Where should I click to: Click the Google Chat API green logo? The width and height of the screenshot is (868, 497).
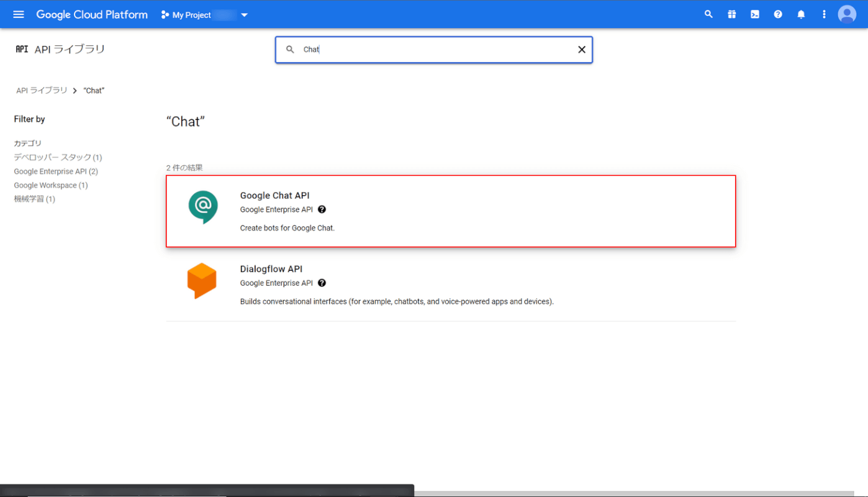tap(203, 207)
